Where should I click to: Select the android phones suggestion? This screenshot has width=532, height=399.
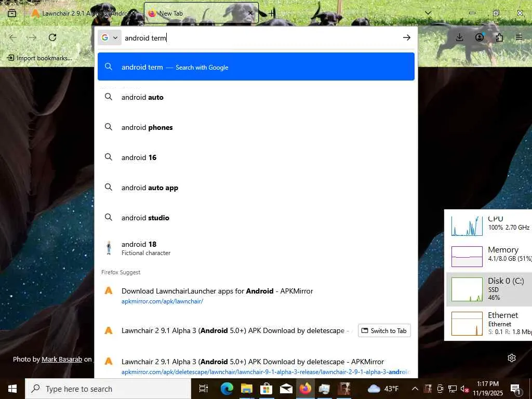[x=256, y=127]
